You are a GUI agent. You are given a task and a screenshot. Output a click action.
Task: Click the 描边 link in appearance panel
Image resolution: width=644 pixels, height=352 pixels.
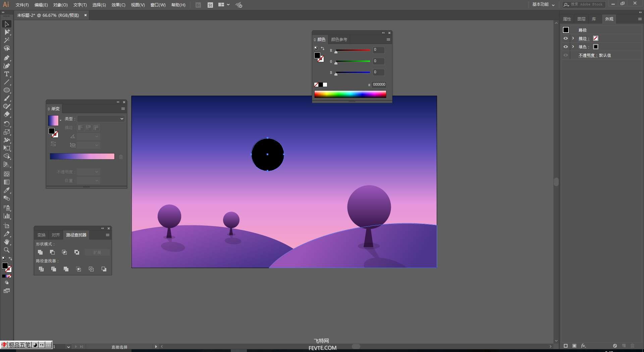[584, 39]
